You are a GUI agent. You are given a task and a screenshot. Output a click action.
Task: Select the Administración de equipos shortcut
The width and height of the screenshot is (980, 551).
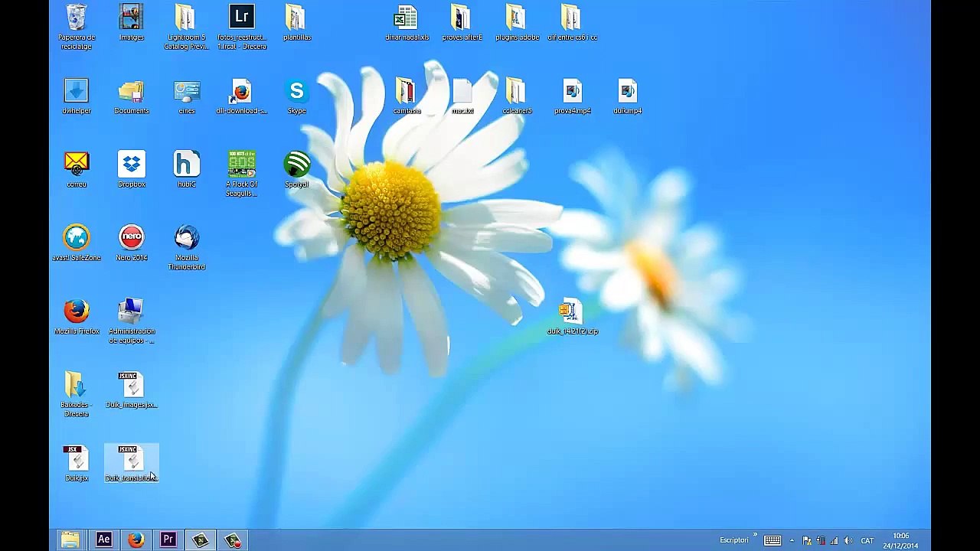[132, 321]
